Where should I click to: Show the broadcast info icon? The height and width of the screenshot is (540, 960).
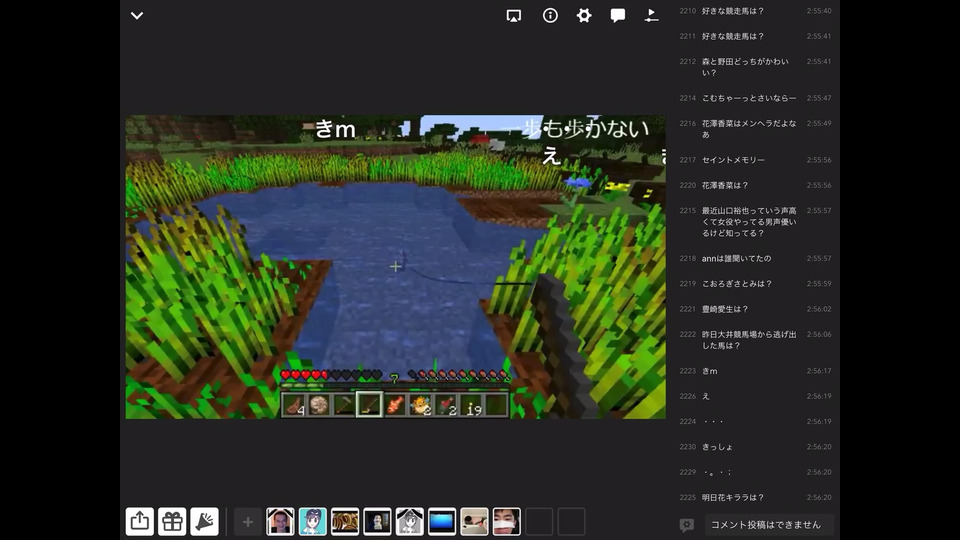point(550,15)
